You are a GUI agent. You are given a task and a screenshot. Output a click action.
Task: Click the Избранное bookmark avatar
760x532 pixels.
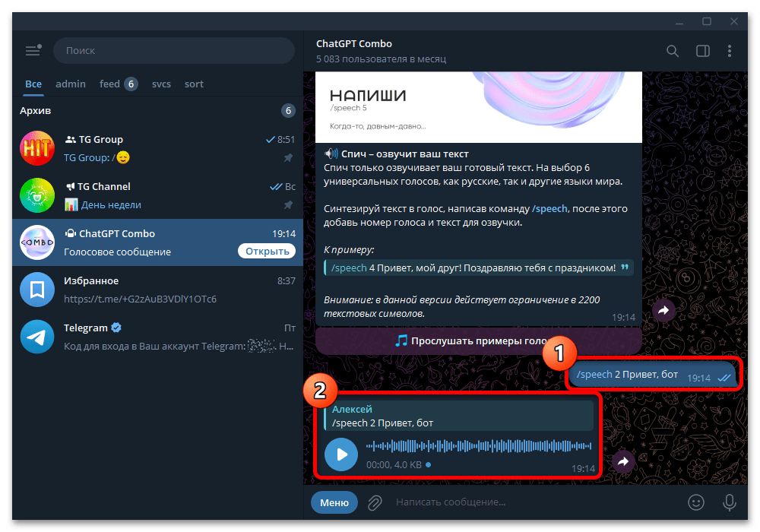point(37,290)
